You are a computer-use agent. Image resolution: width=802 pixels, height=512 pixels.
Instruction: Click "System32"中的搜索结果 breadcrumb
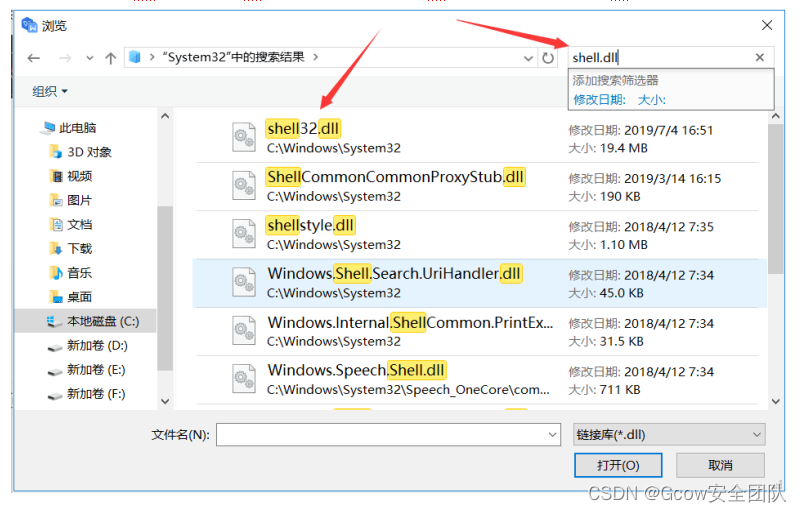233,57
